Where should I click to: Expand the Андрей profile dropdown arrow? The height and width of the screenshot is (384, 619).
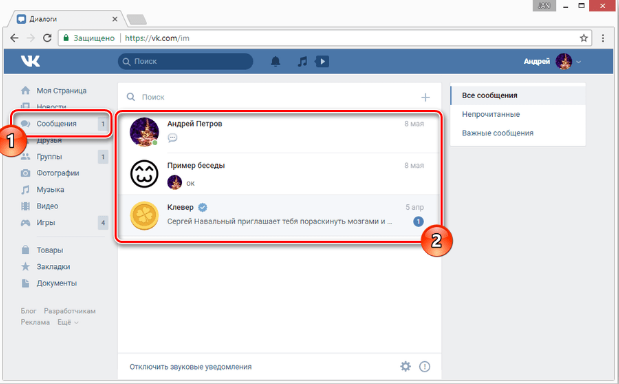[x=578, y=62]
